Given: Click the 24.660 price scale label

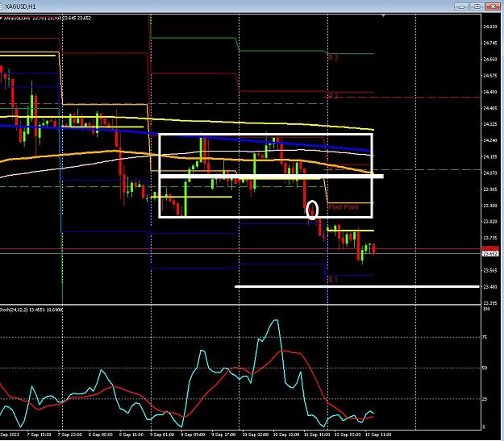Looking at the screenshot, I should click(490, 59).
